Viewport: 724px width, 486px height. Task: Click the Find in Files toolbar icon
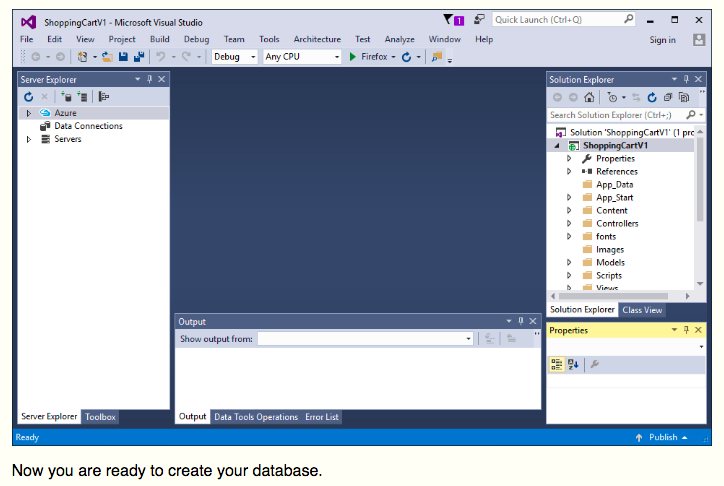tap(437, 57)
